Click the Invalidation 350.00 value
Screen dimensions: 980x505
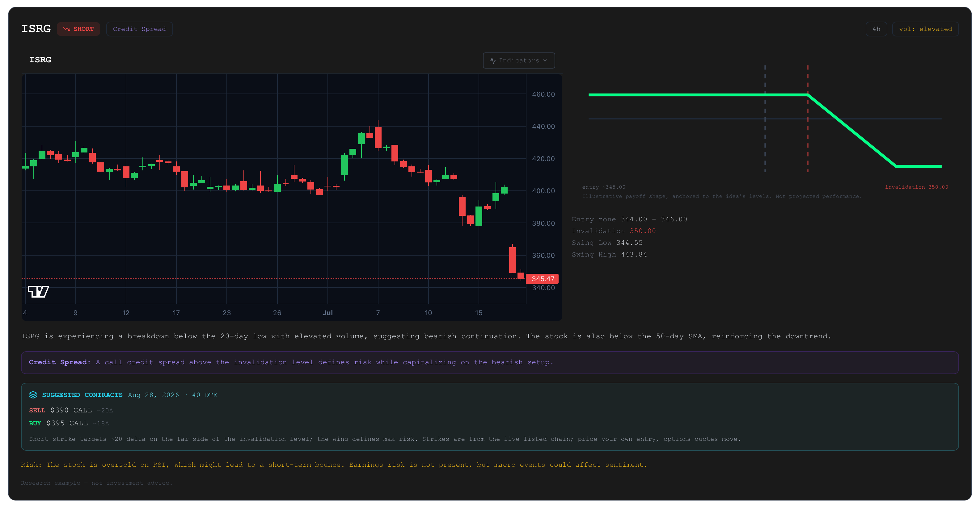coord(643,231)
